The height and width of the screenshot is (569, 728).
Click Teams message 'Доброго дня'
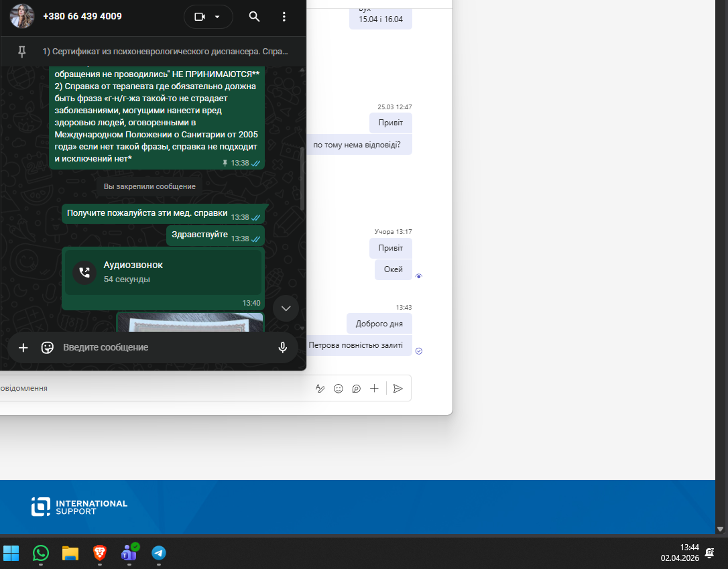[379, 324]
